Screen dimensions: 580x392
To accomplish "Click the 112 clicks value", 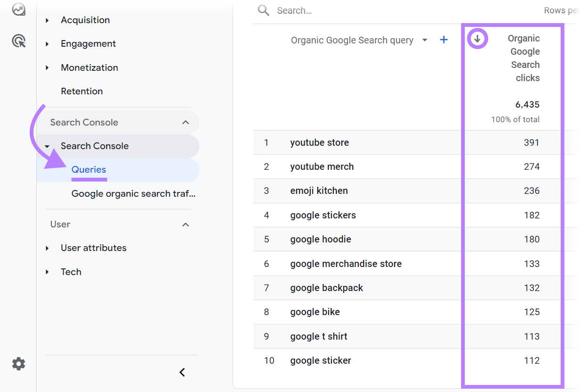I will coord(531,360).
